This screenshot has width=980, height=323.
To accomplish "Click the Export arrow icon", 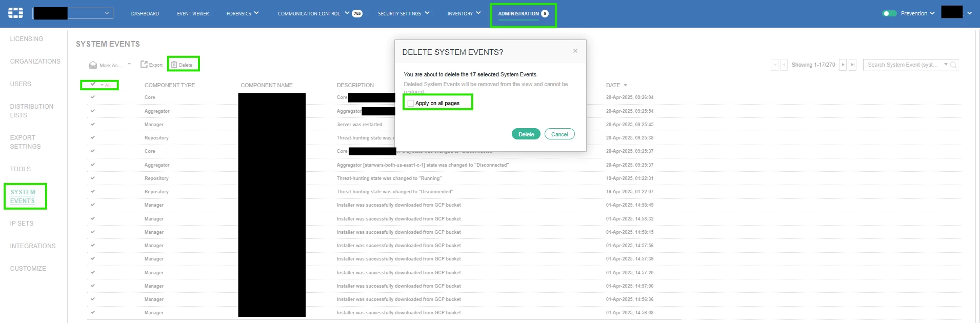I will [144, 65].
